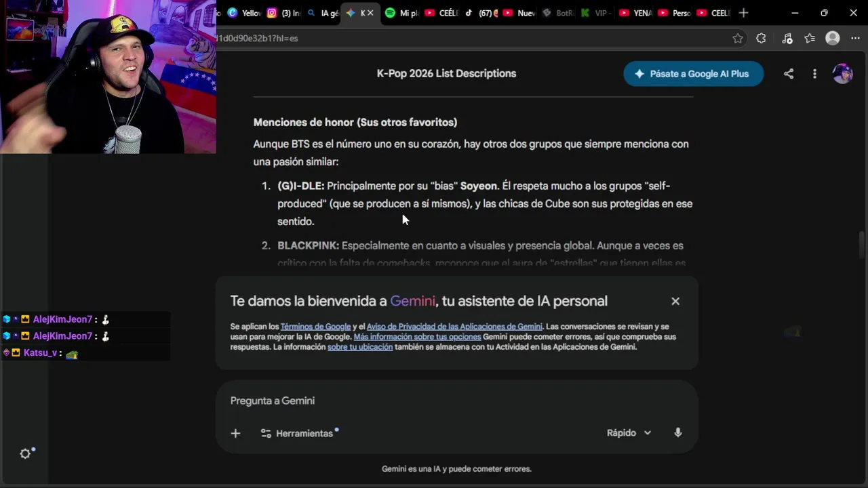Click the Gemini es una IA disclaimer
Screen dimensions: 868x488
coord(456,469)
